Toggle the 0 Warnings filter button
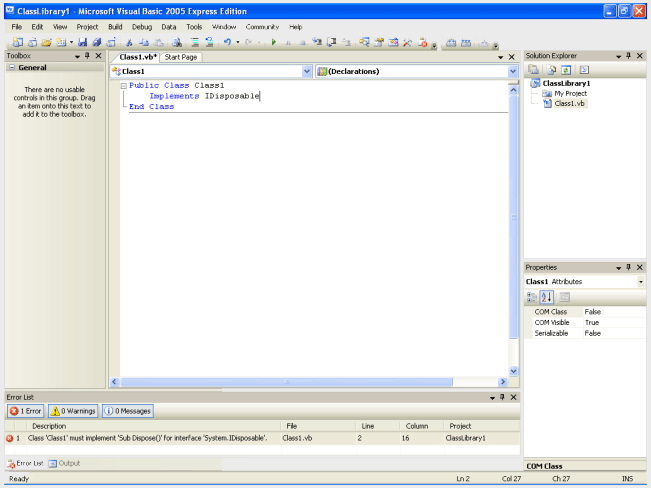Viewport: 651px width, 488px height. click(x=71, y=411)
